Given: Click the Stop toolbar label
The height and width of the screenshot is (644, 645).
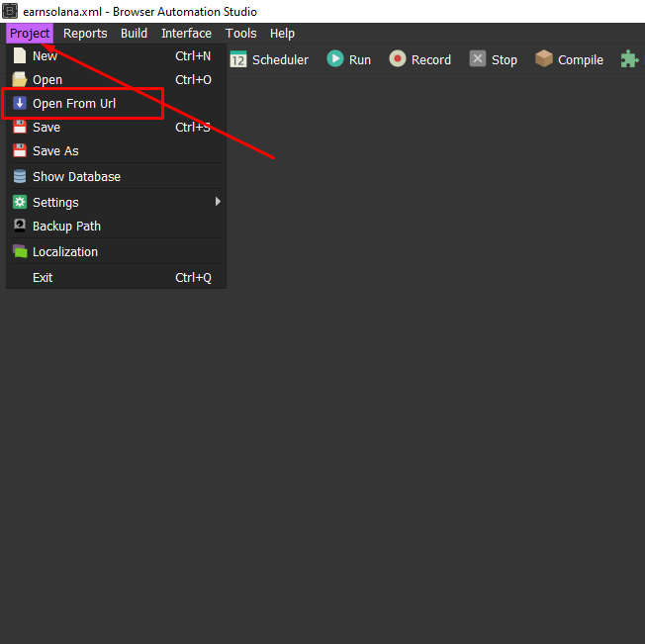Looking at the screenshot, I should point(505,60).
